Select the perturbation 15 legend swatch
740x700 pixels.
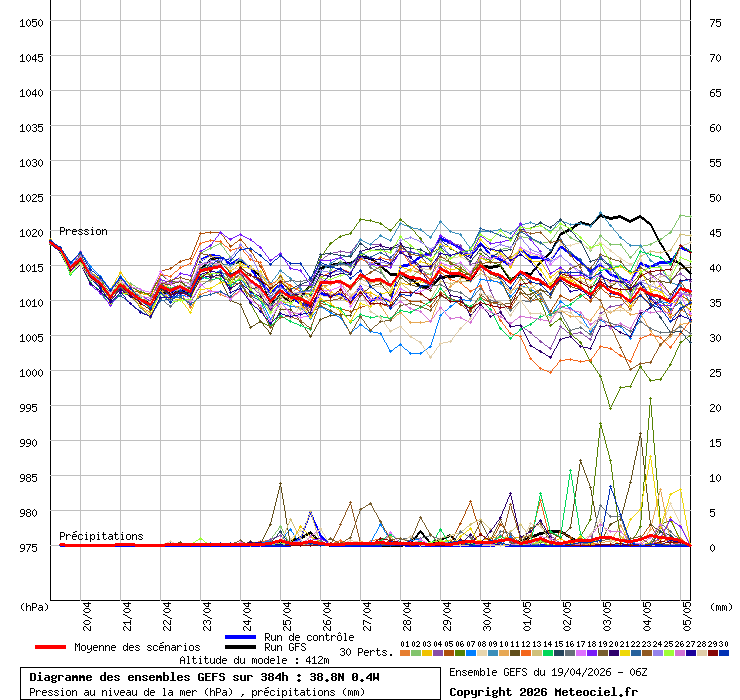558,653
